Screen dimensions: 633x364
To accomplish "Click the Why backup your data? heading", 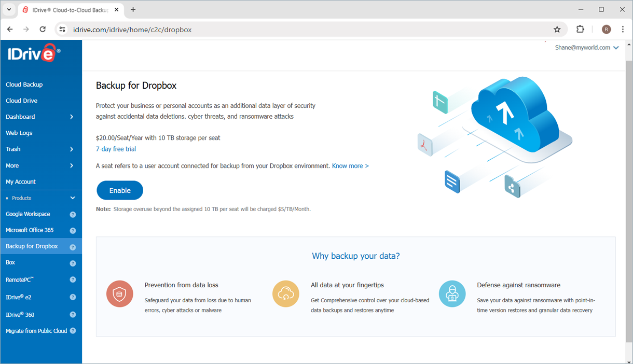I will click(356, 256).
